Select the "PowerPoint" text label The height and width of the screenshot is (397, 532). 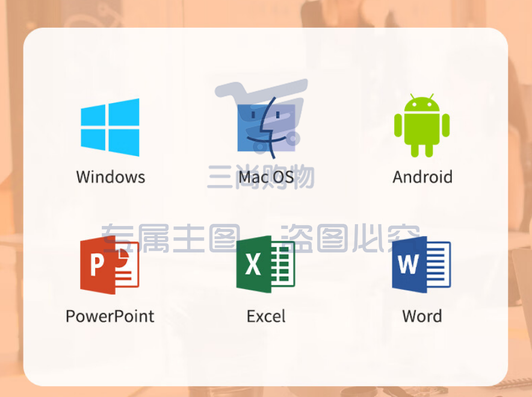pos(110,316)
